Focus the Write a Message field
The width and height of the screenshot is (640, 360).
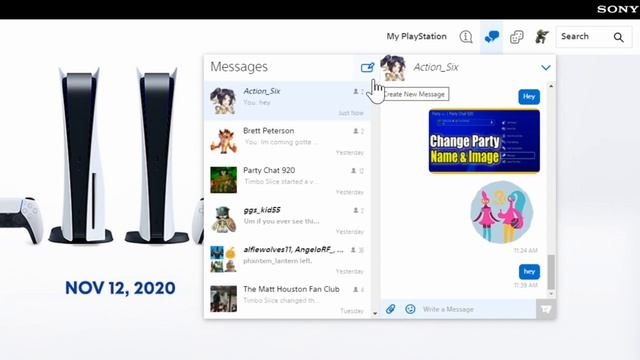click(x=478, y=309)
